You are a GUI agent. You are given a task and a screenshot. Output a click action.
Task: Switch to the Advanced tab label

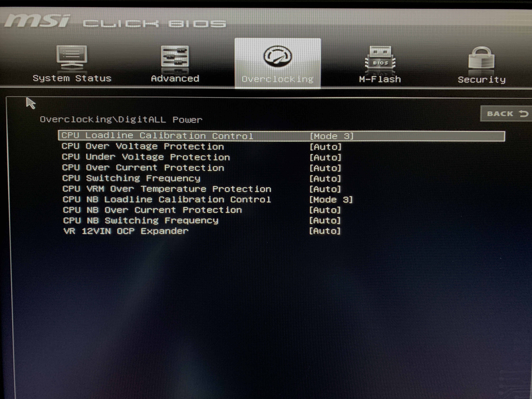click(175, 79)
